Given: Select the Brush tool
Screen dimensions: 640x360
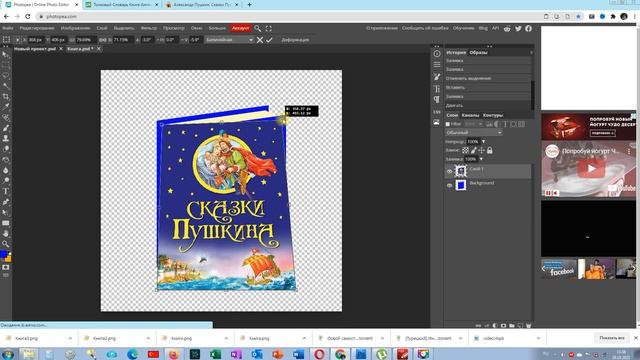Looking at the screenshot, I should click(x=5, y=128).
